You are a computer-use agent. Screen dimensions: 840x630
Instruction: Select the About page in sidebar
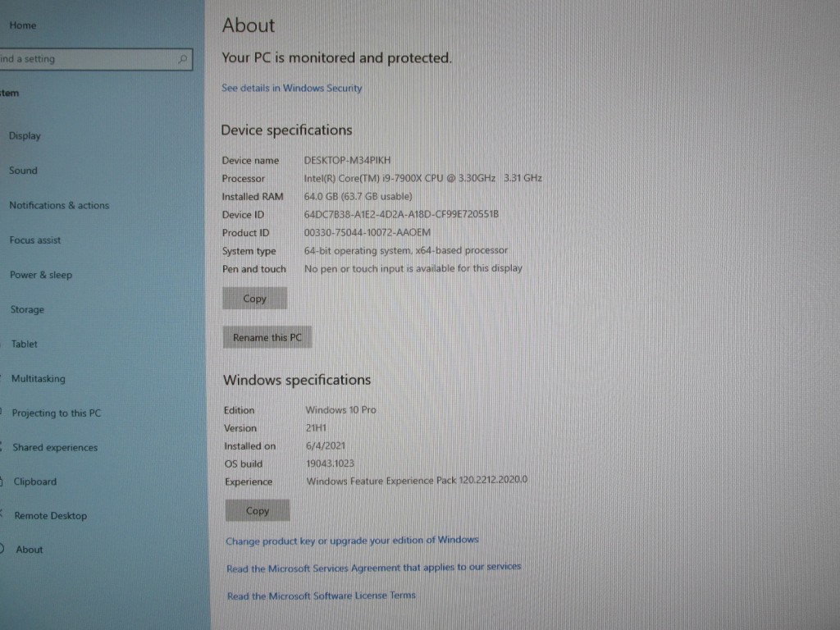[x=29, y=550]
